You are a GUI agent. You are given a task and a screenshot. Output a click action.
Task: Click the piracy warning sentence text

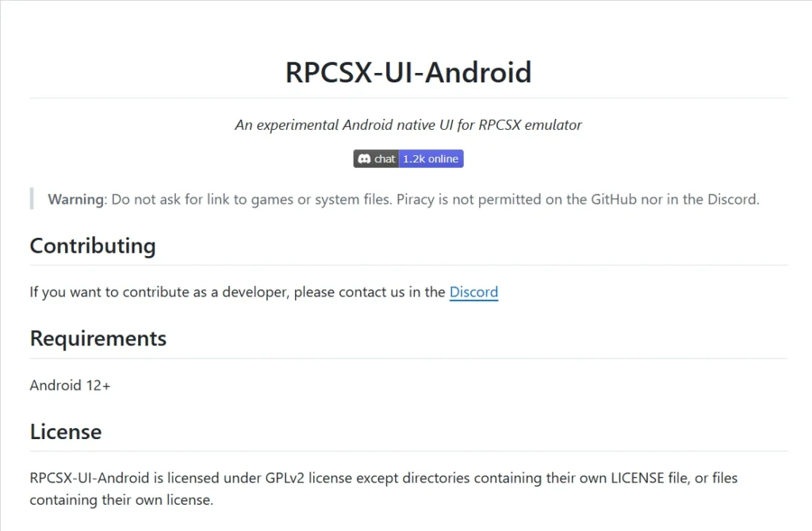coord(578,200)
